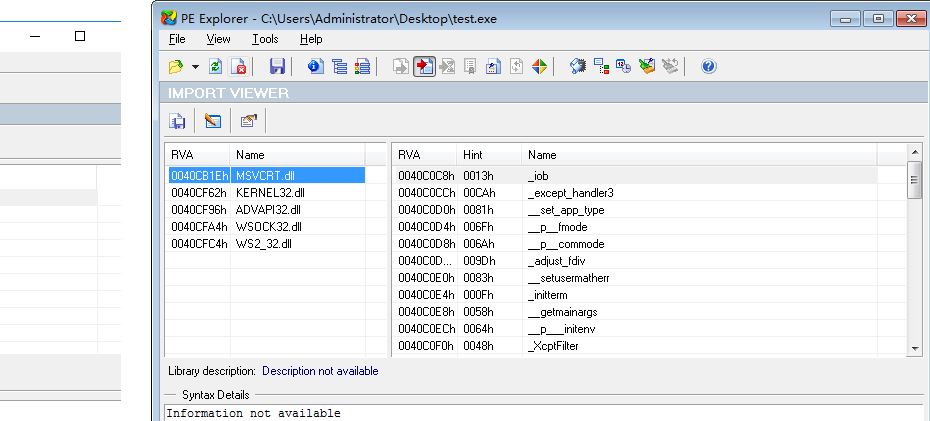Select the _initterm import function
This screenshot has height=421, width=930.
pyautogui.click(x=547, y=295)
